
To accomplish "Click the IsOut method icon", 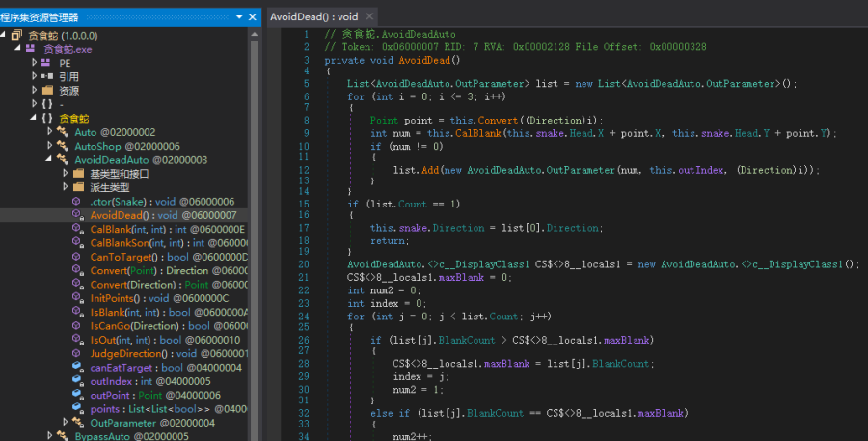I will pyautogui.click(x=78, y=340).
